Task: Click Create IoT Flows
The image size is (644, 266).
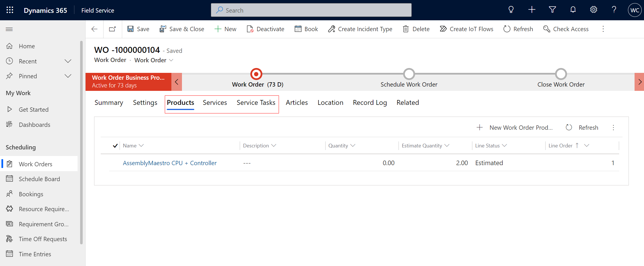Action: (x=466, y=29)
